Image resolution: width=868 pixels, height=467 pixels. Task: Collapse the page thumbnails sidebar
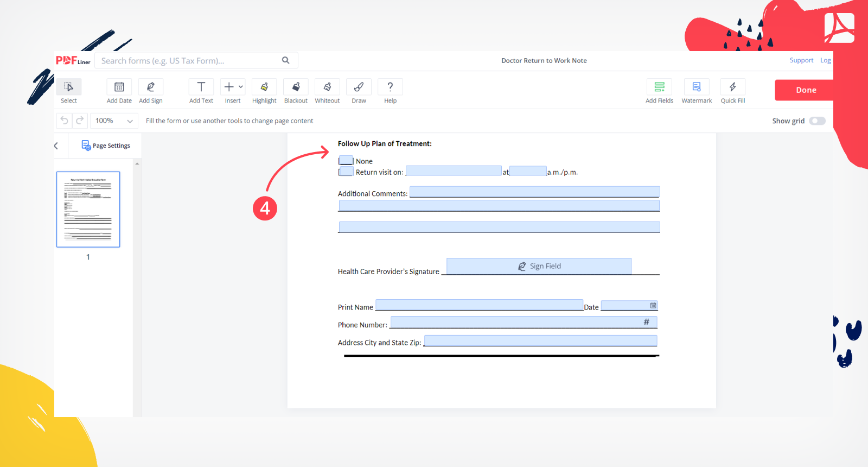[x=56, y=146]
